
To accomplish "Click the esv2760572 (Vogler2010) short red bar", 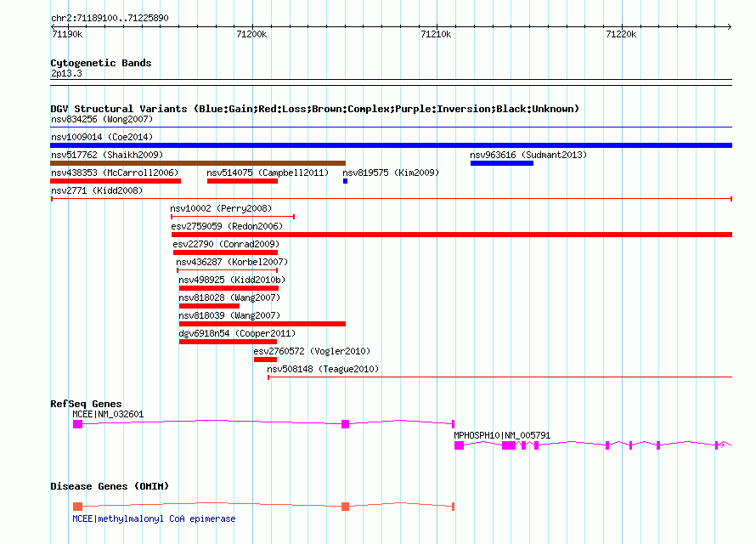I will pyautogui.click(x=266, y=360).
